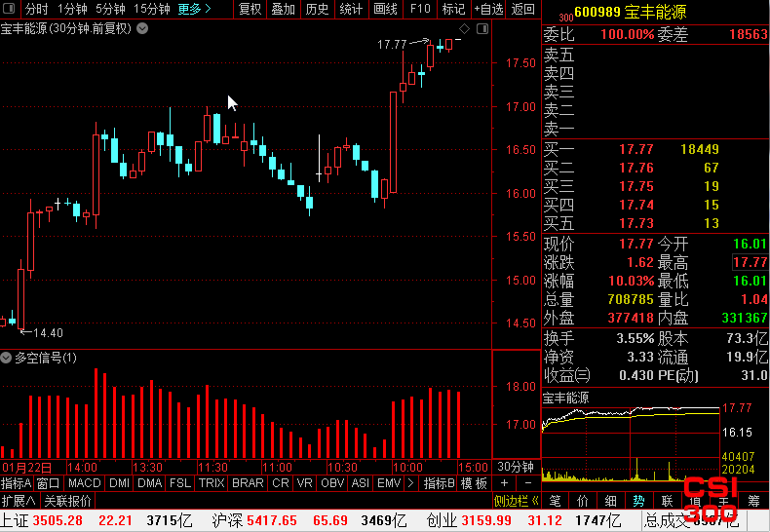770x532 pixels.
Task: Click the 标记 mark button
Action: click(x=453, y=9)
